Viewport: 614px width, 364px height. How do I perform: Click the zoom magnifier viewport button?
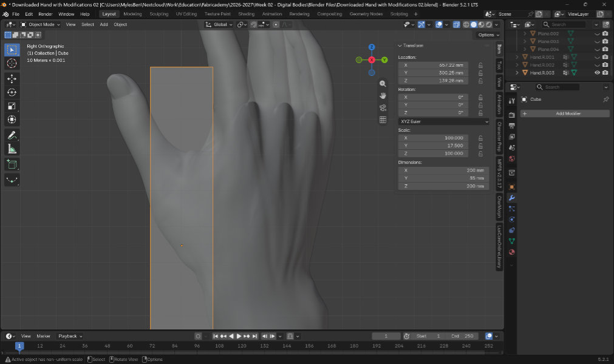coord(383,84)
